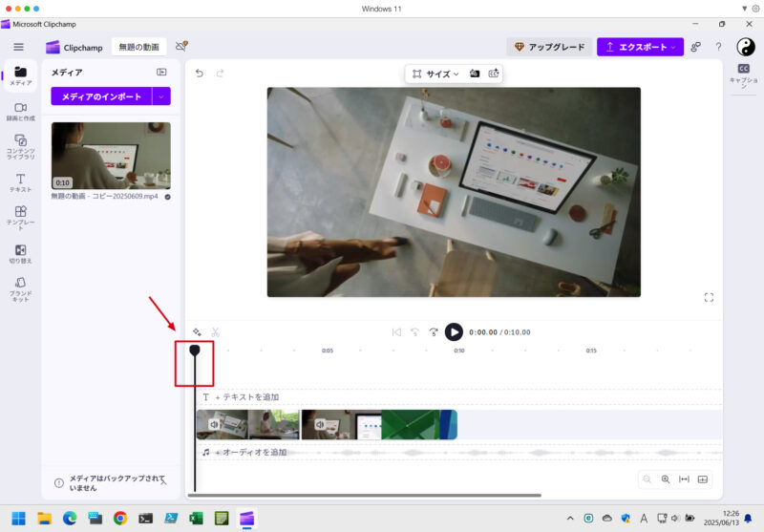The image size is (764, 532).
Task: Open the コンテンツライブラリ sidebar tab
Action: click(20, 147)
